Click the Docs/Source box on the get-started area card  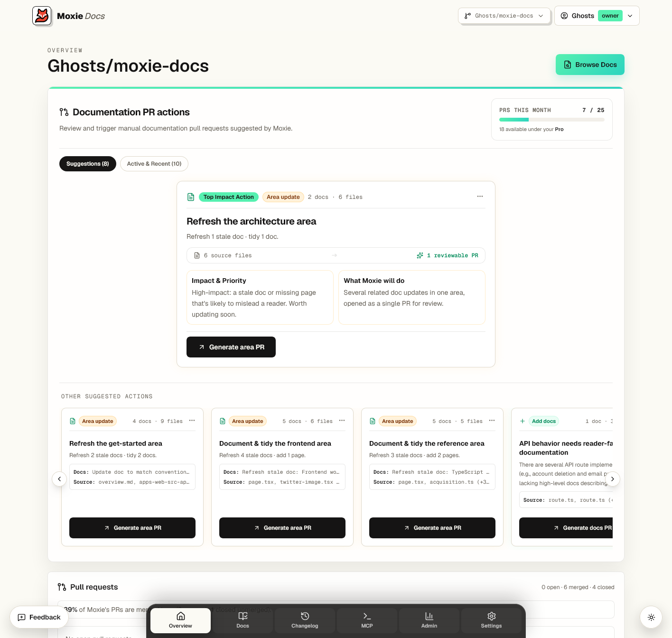pyautogui.click(x=132, y=477)
